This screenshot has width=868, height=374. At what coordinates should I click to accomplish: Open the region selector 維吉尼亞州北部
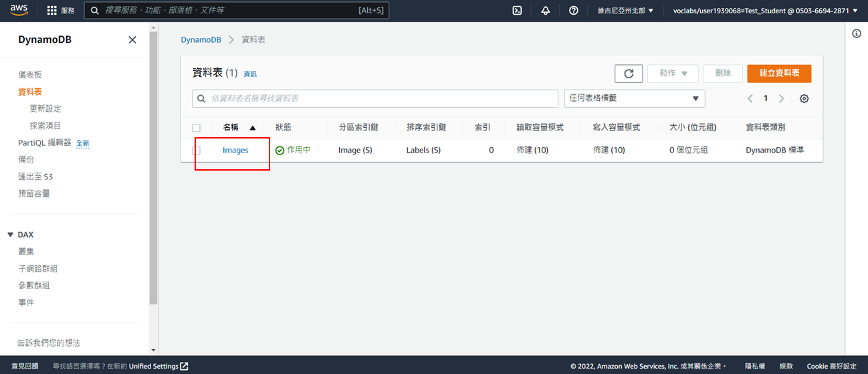(x=625, y=11)
